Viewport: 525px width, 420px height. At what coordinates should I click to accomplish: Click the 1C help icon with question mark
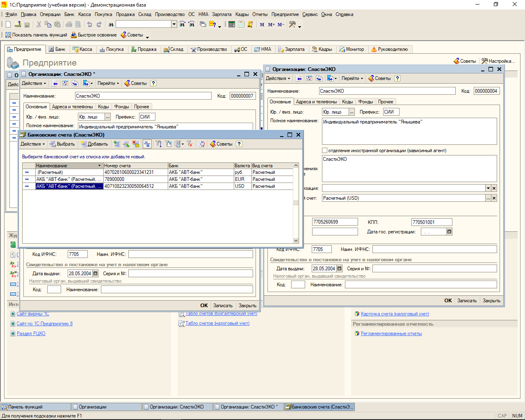(212, 25)
